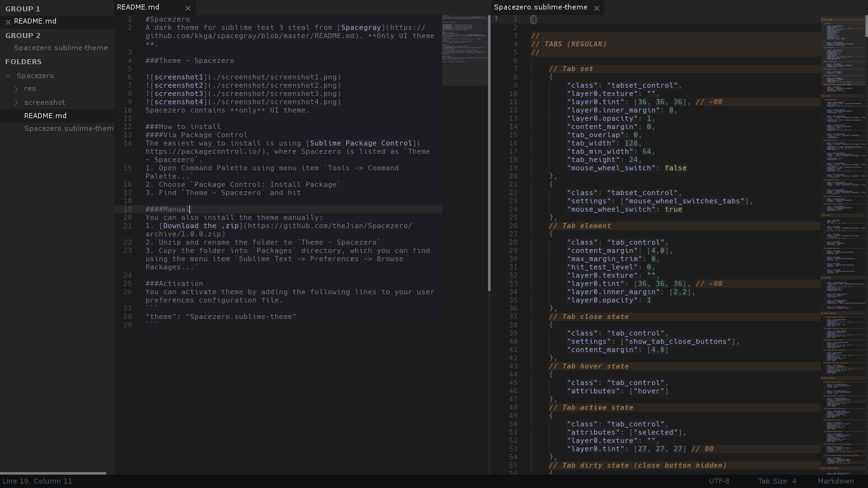Screen dimensions: 868x488
Task: Click the README.md vertical scrollbar
Action: (489, 152)
